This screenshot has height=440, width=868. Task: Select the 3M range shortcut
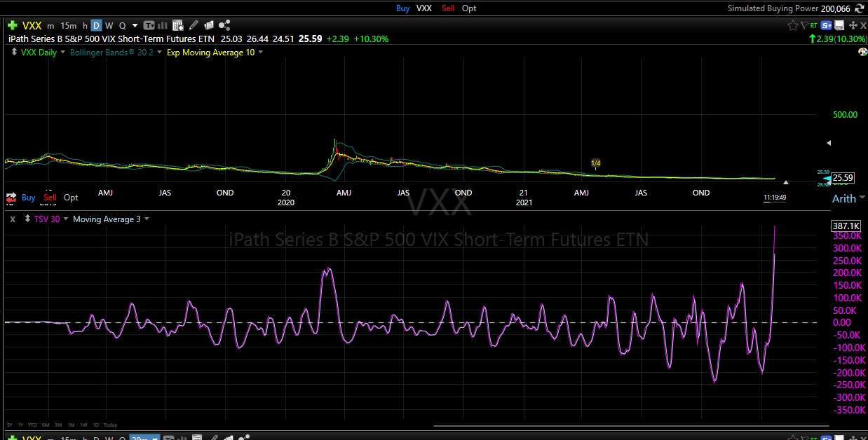(58, 425)
